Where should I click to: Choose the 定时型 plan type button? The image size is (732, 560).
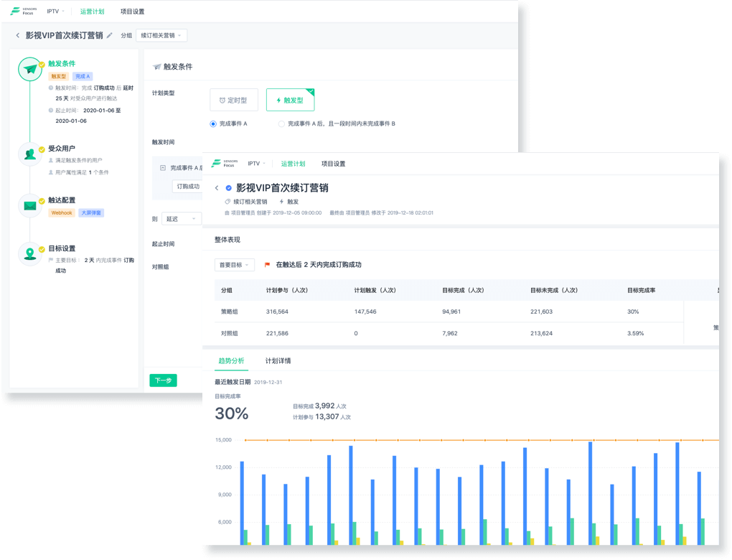(x=234, y=101)
